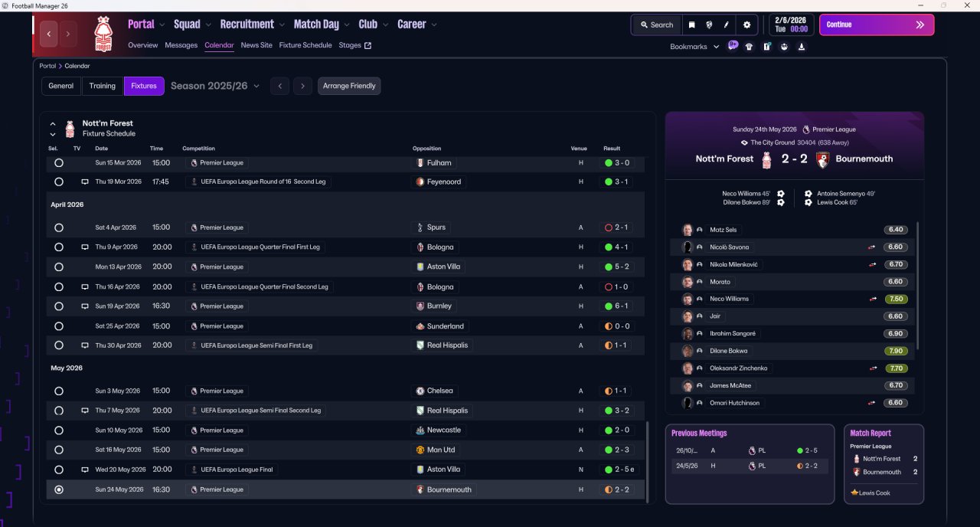Click the star icon beside Lewis Cook
980x527 pixels.
[x=854, y=493]
